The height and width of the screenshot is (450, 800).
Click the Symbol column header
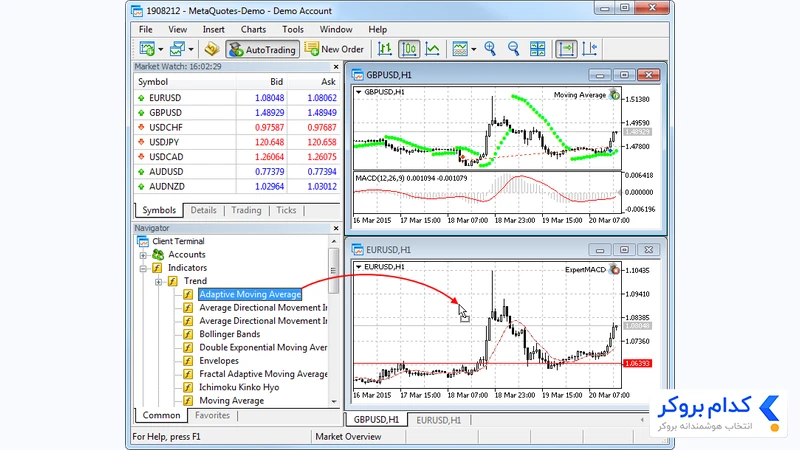click(185, 82)
